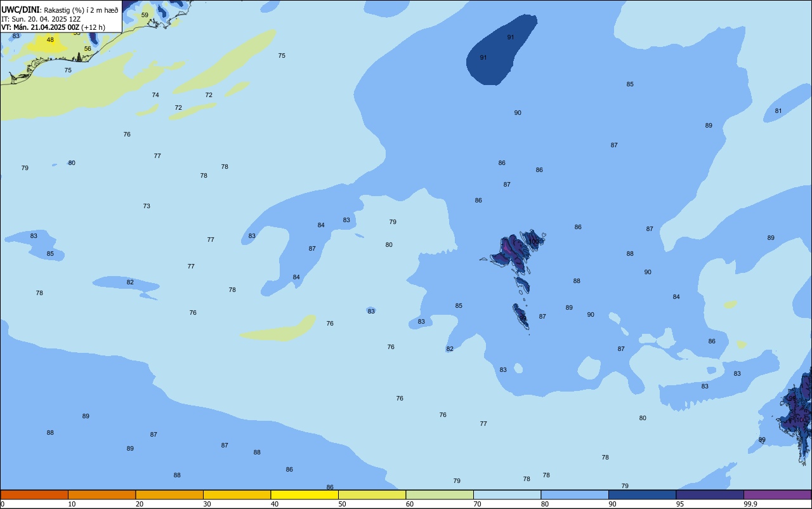Click the 70–80 pale blue legend swatch

pyautogui.click(x=507, y=494)
